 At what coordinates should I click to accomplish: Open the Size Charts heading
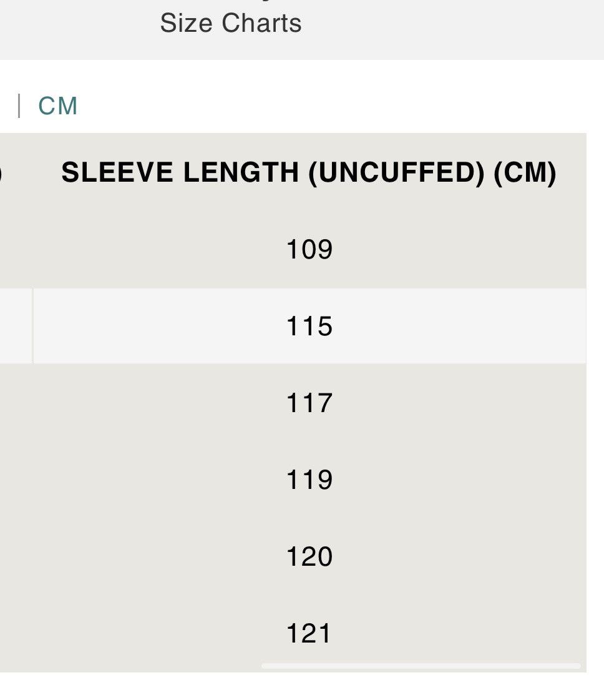click(231, 23)
